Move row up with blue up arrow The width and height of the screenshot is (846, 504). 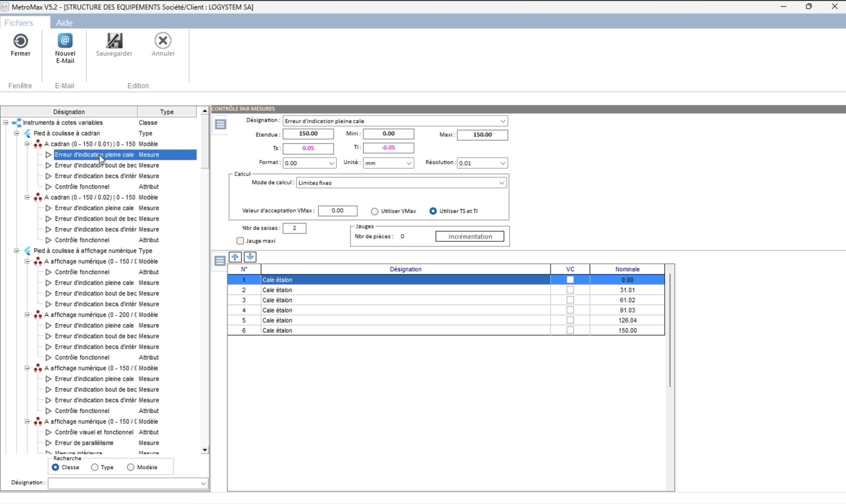point(235,257)
